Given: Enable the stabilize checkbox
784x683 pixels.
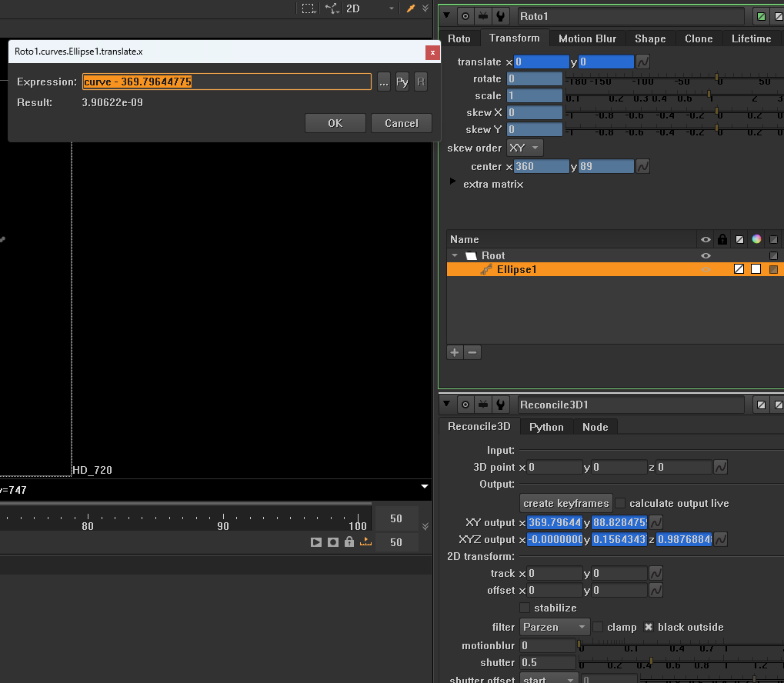Looking at the screenshot, I should [525, 608].
